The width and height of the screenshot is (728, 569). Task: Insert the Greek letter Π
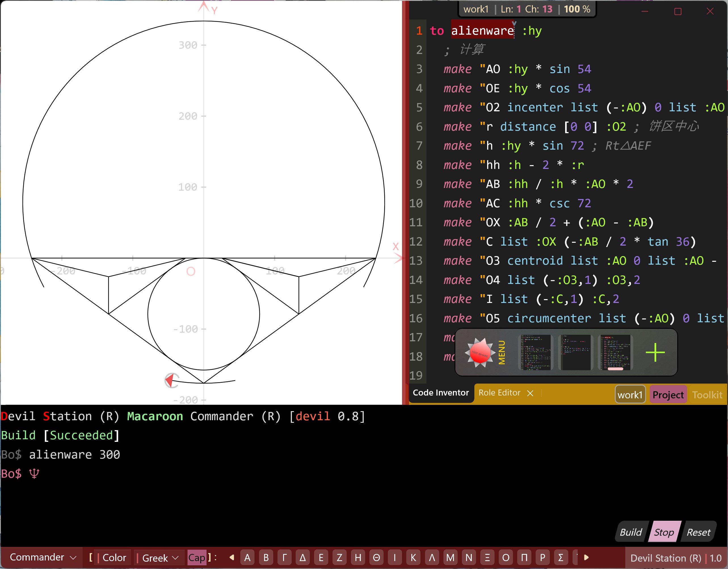(524, 558)
